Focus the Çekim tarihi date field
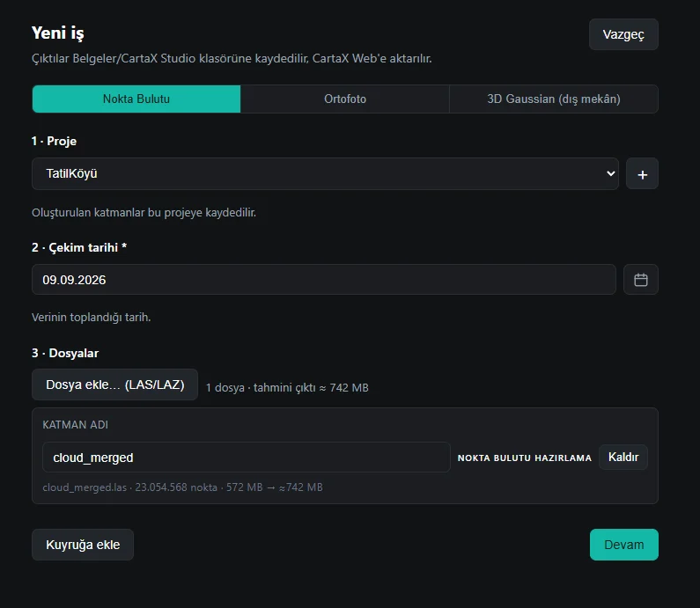This screenshot has height=608, width=700. pyautogui.click(x=324, y=280)
